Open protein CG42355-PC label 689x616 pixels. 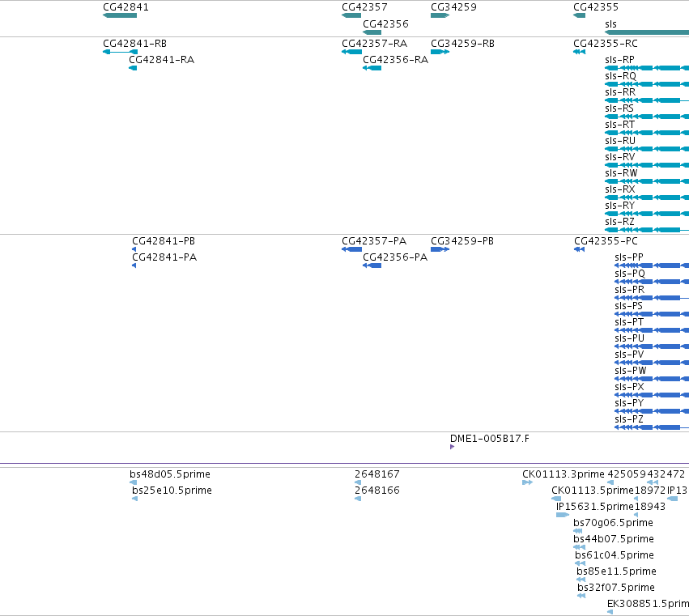click(606, 241)
